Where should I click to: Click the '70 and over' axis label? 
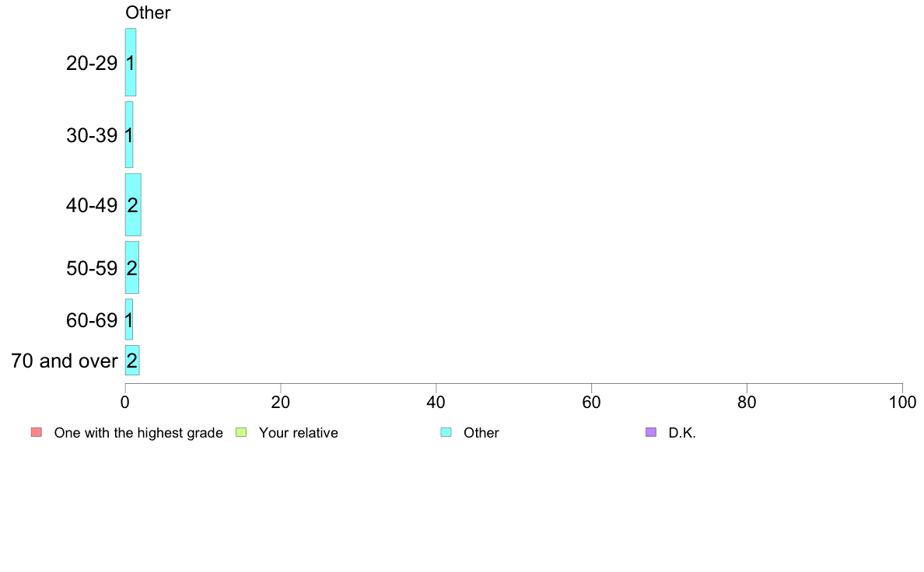click(65, 361)
